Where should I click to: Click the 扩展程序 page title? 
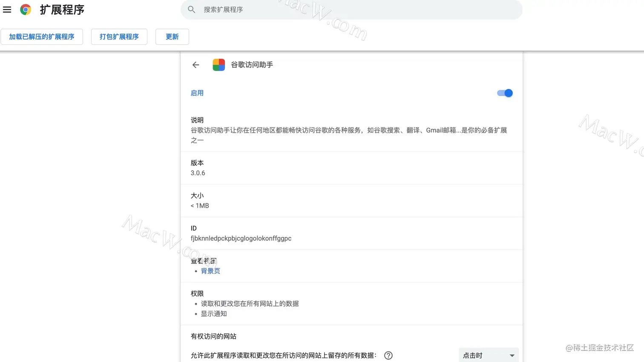tap(62, 9)
